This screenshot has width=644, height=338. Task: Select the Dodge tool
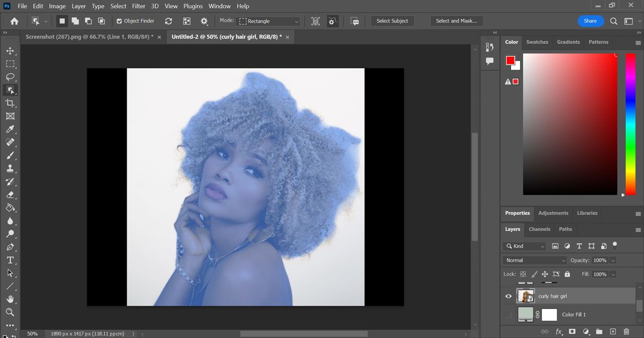[10, 234]
